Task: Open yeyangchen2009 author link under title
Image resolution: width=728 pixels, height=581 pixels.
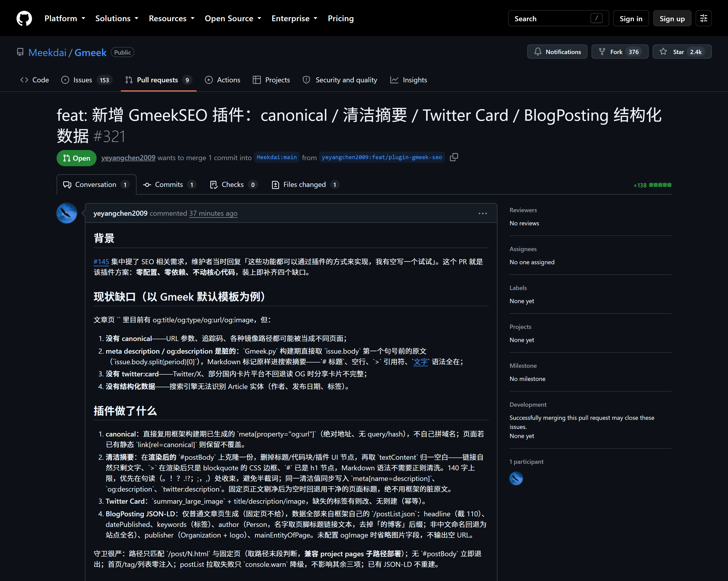Action: 128,158
